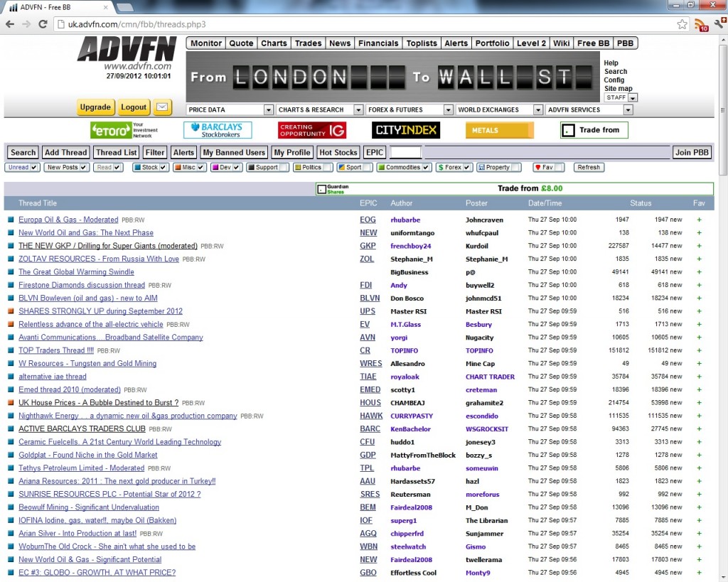
Task: Go back using the browser back arrow
Action: (10, 24)
